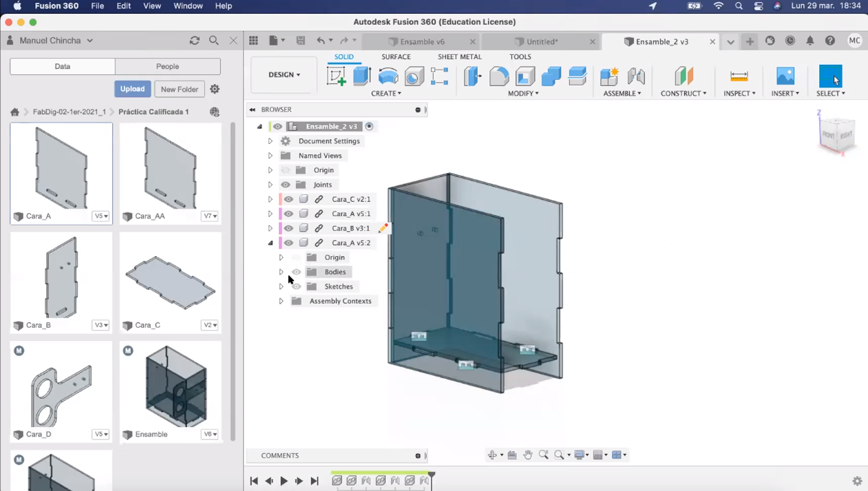Toggle visibility of Cara_A v5:1
The height and width of the screenshot is (491, 868).
pos(288,213)
